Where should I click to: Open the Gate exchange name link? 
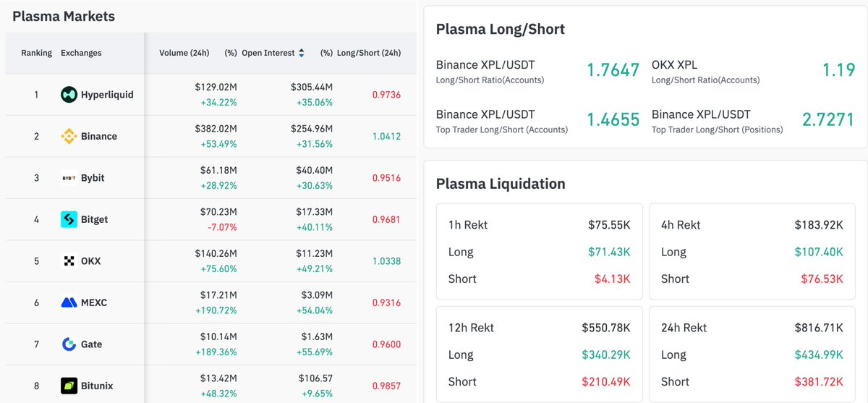91,344
